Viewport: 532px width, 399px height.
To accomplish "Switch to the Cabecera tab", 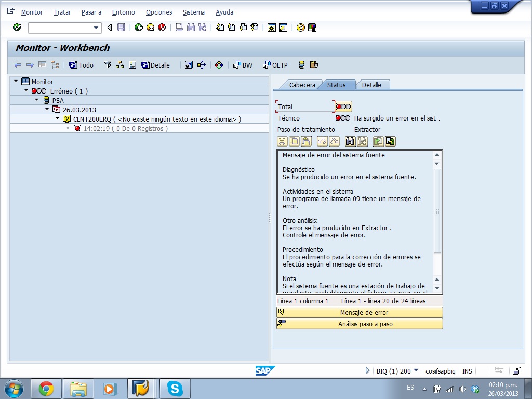I will pos(302,85).
